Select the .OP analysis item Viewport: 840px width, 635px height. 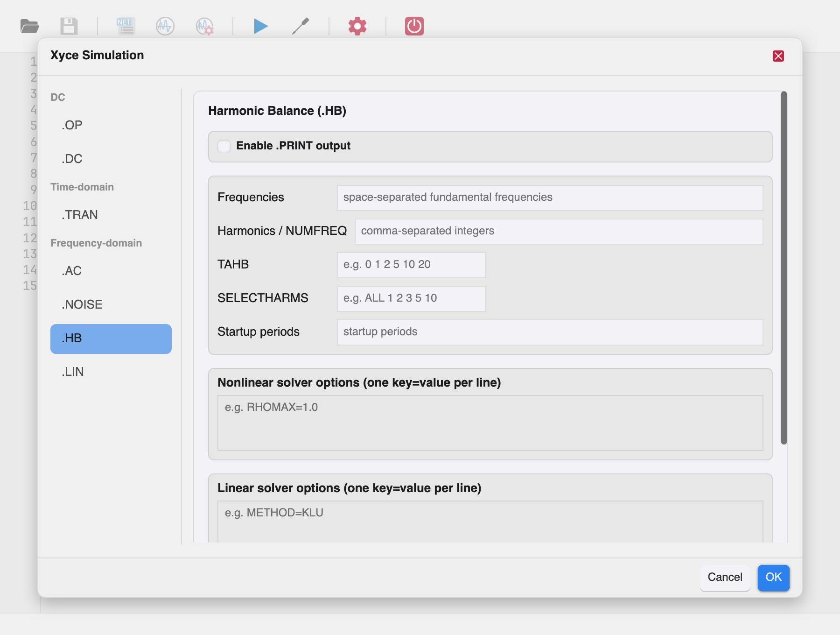click(x=111, y=125)
